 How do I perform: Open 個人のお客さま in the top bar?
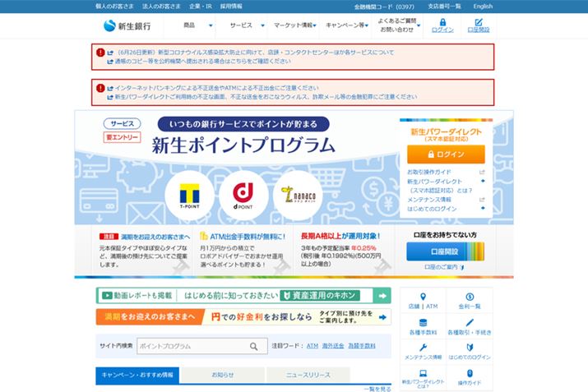[x=114, y=7]
